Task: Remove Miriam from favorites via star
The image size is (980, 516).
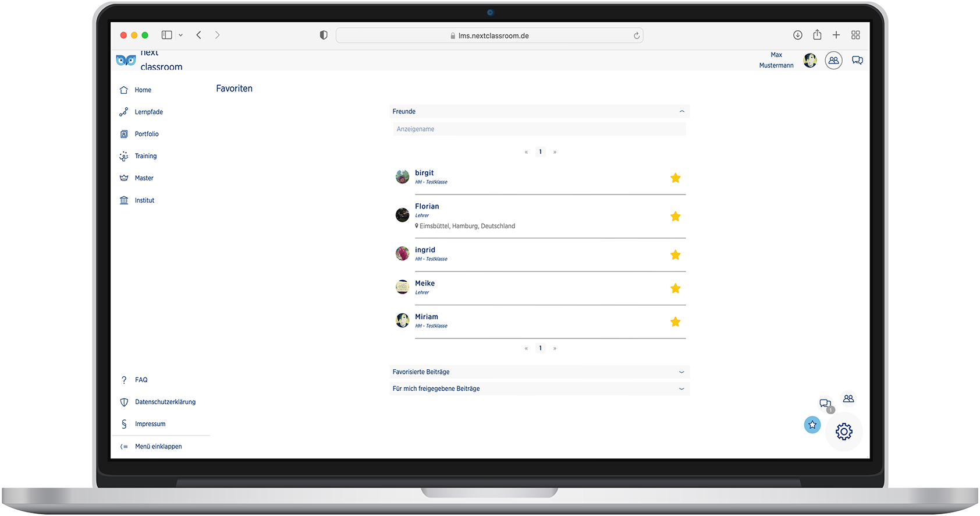Action: (x=675, y=322)
